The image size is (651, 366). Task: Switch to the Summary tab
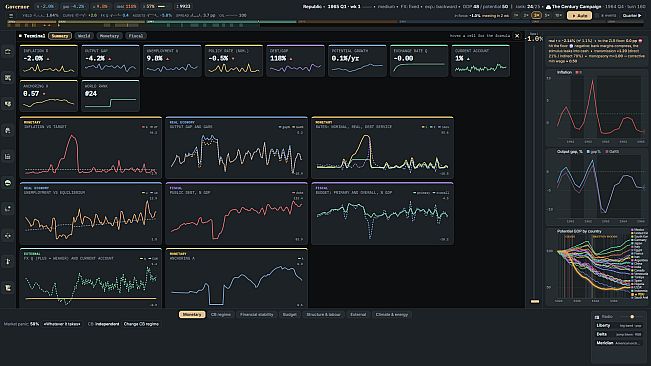60,36
